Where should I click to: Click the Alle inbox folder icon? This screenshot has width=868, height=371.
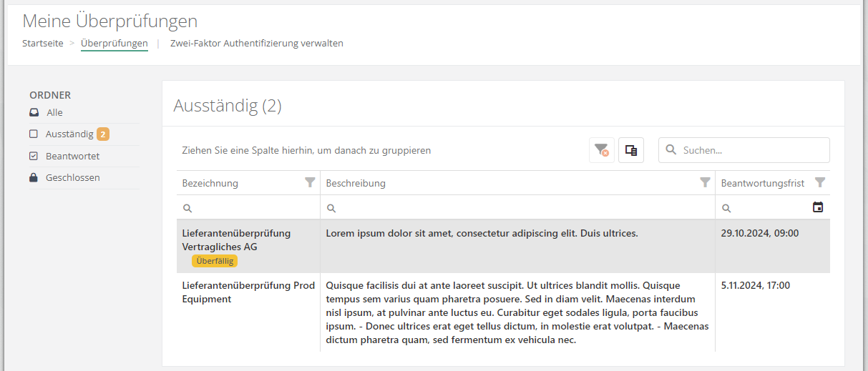[x=34, y=113]
